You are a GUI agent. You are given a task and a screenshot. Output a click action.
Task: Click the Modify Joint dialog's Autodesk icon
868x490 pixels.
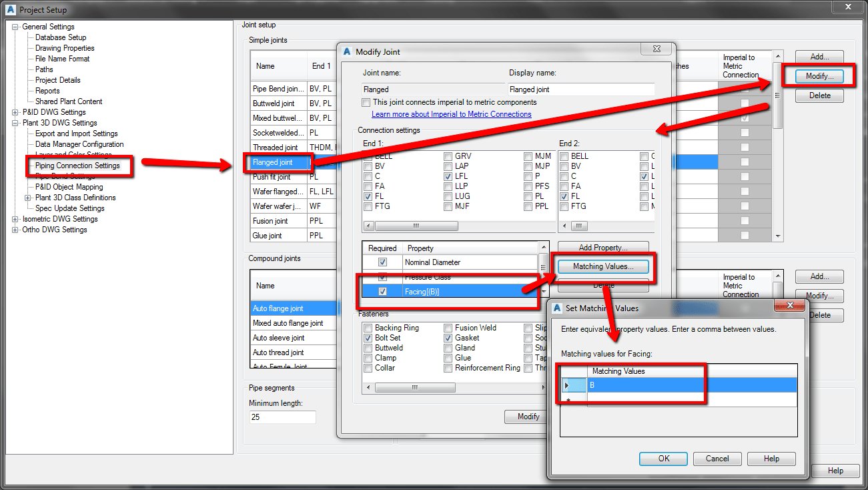[347, 51]
